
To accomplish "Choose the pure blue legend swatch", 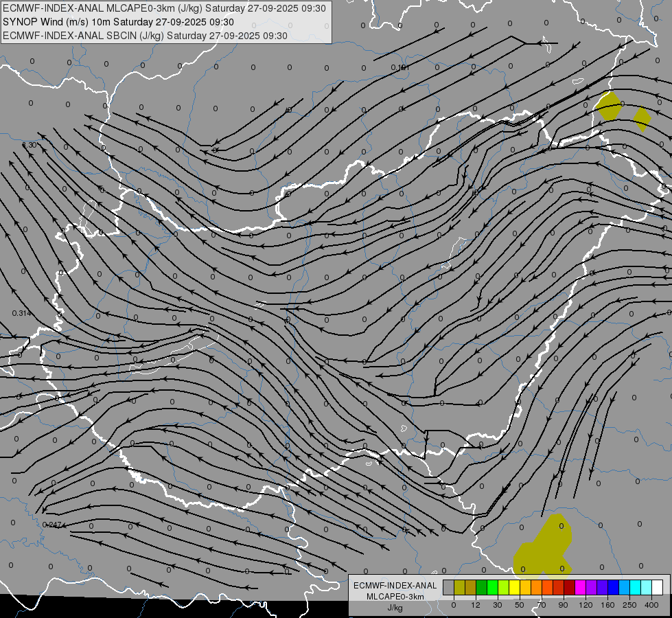I will [613, 587].
